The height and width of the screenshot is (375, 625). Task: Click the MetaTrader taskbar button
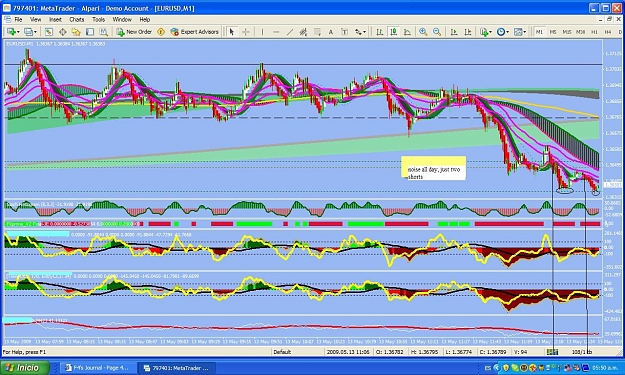click(x=176, y=368)
